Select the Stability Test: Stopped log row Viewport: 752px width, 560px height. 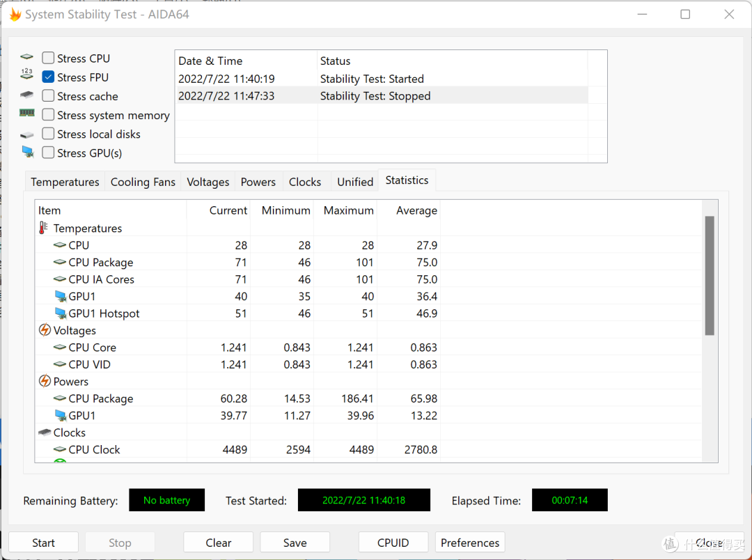[382, 95]
